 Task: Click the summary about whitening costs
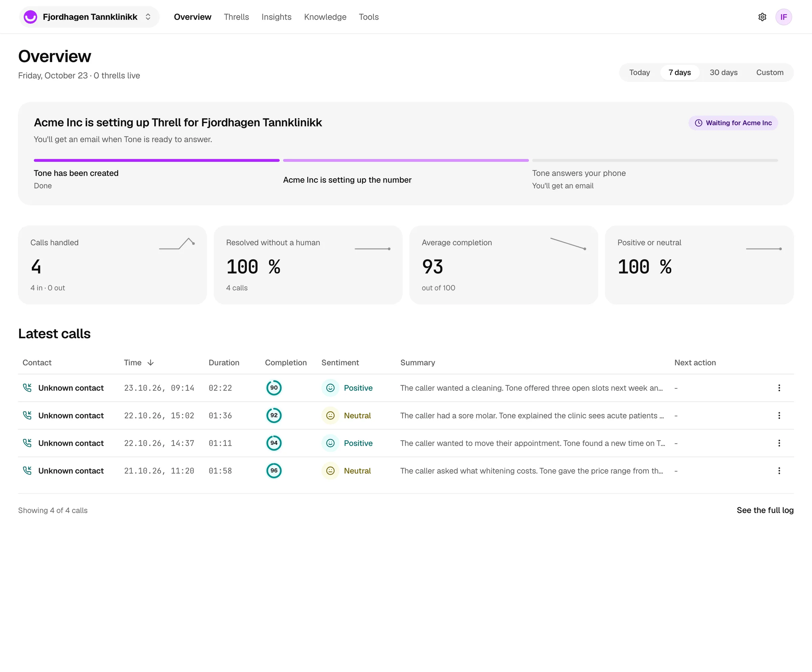(532, 471)
